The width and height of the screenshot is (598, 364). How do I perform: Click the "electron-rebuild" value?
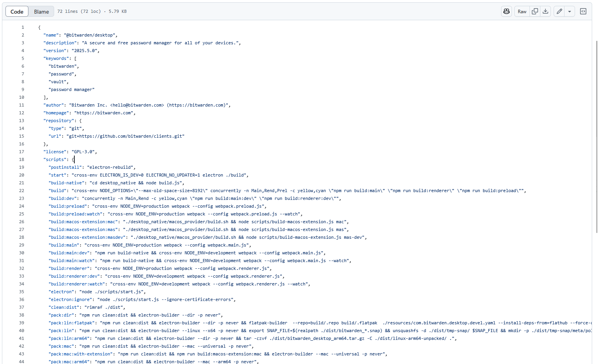point(110,167)
